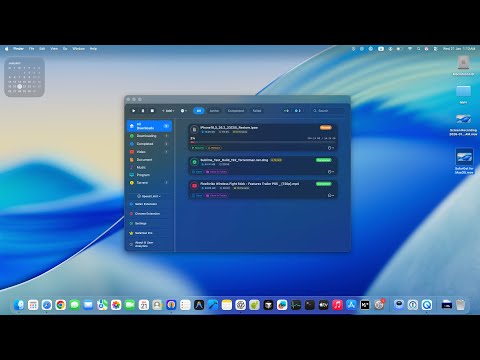This screenshot has width=480, height=360.
Task: Click the mp4 trailer file name
Action: [250, 184]
